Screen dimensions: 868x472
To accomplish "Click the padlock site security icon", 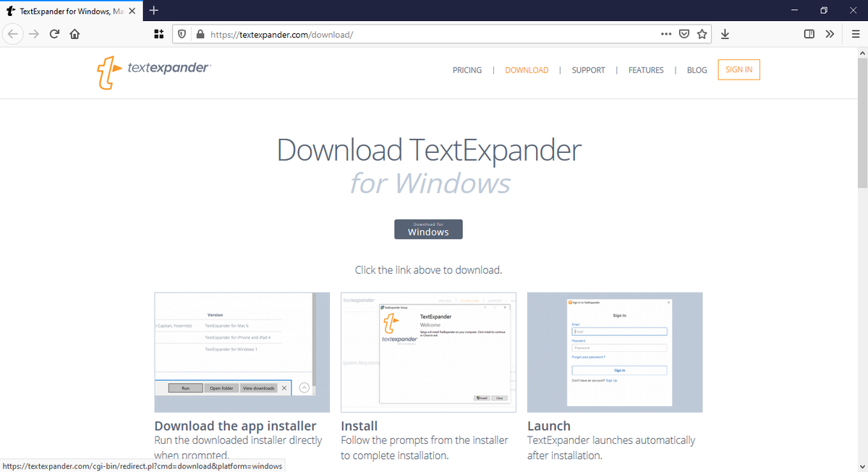I will 200,34.
